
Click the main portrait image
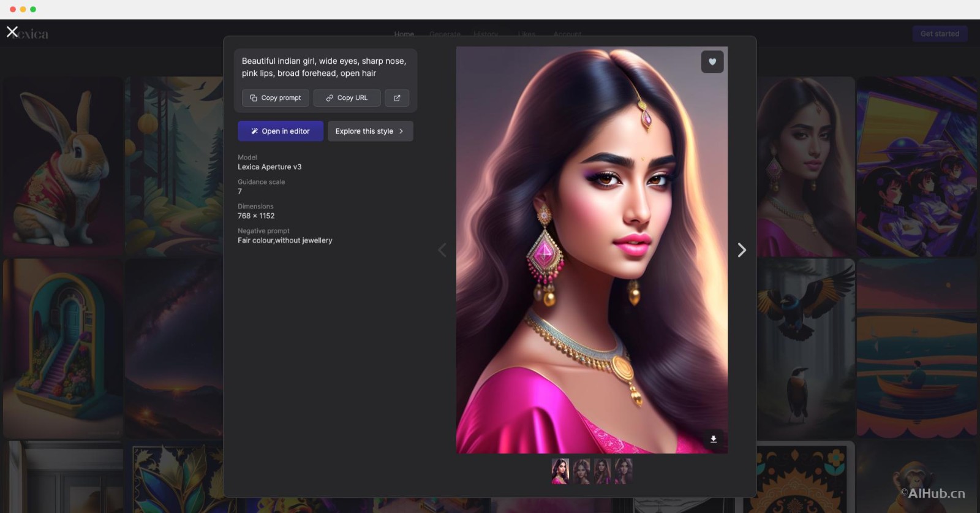pyautogui.click(x=592, y=250)
